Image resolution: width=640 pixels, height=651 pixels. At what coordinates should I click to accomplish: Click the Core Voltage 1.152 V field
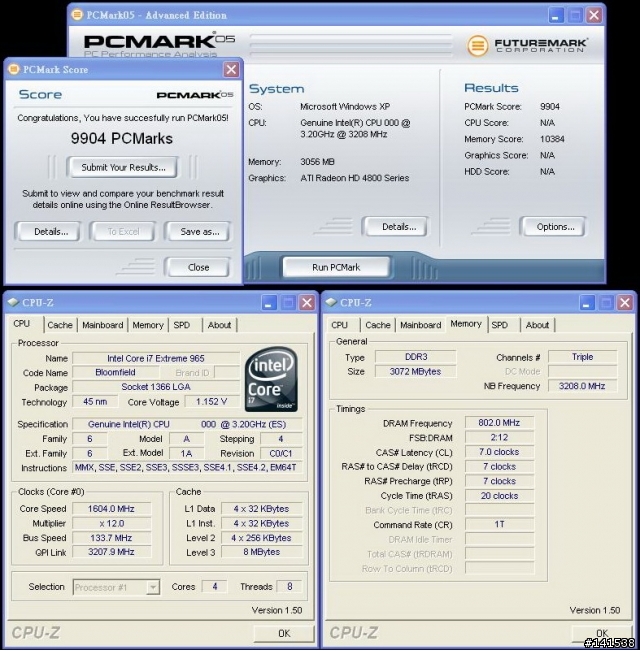coord(212,401)
